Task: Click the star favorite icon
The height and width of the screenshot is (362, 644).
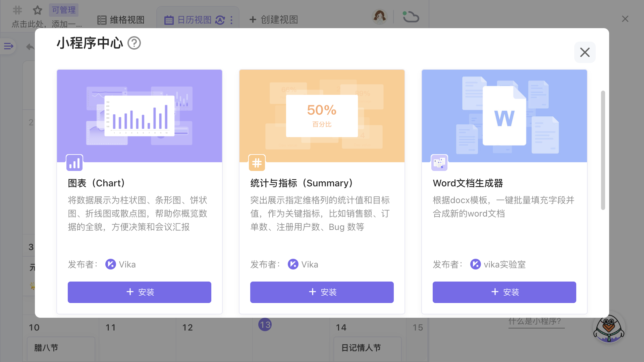Action: click(38, 10)
